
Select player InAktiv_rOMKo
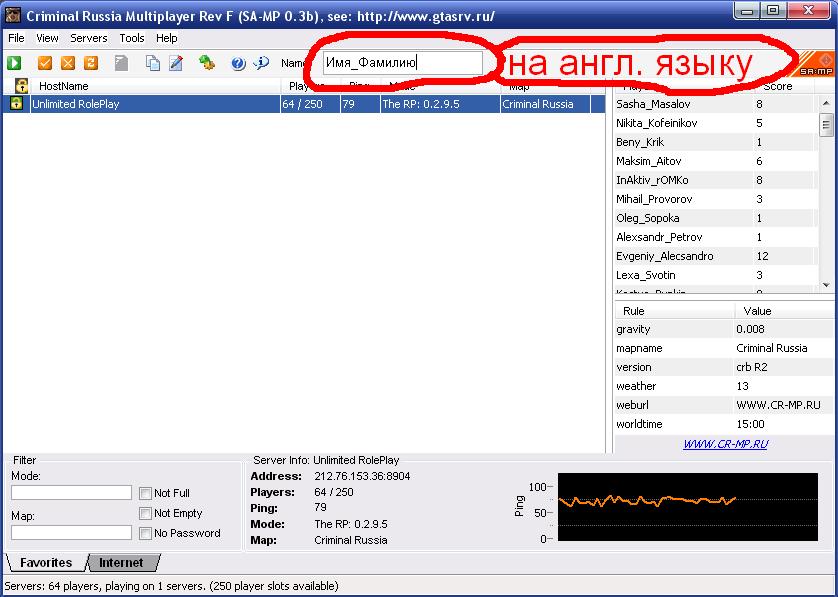point(717,180)
